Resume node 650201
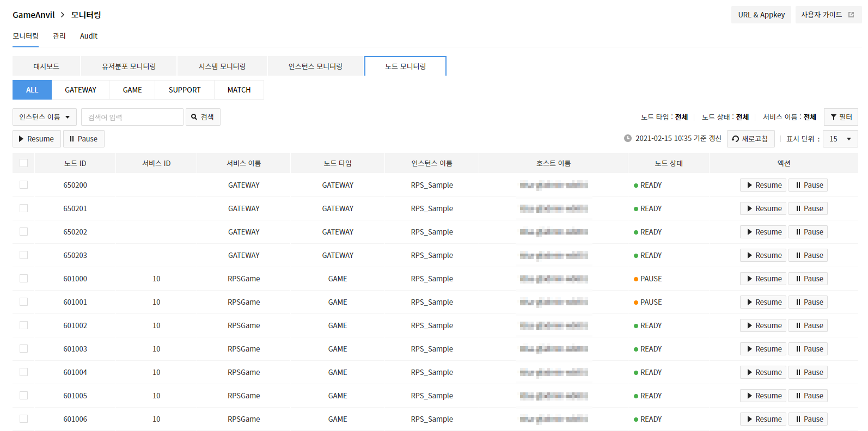 (763, 208)
